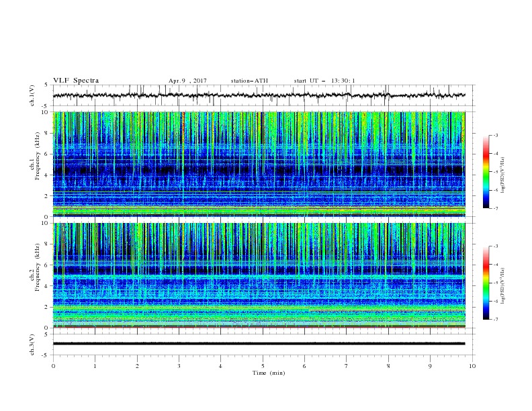Click the ch.1 voltage waveform trace
The width and height of the screenshot is (532, 411).
[x=259, y=95]
